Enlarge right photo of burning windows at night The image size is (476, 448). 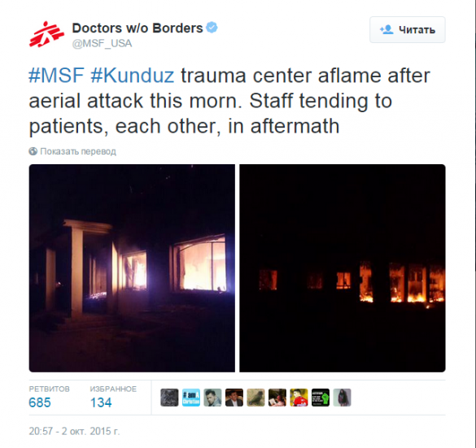pyautogui.click(x=343, y=268)
